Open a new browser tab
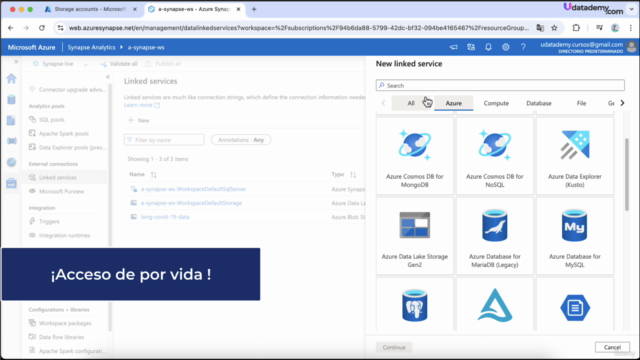Image resolution: width=640 pixels, height=360 pixels. [254, 9]
